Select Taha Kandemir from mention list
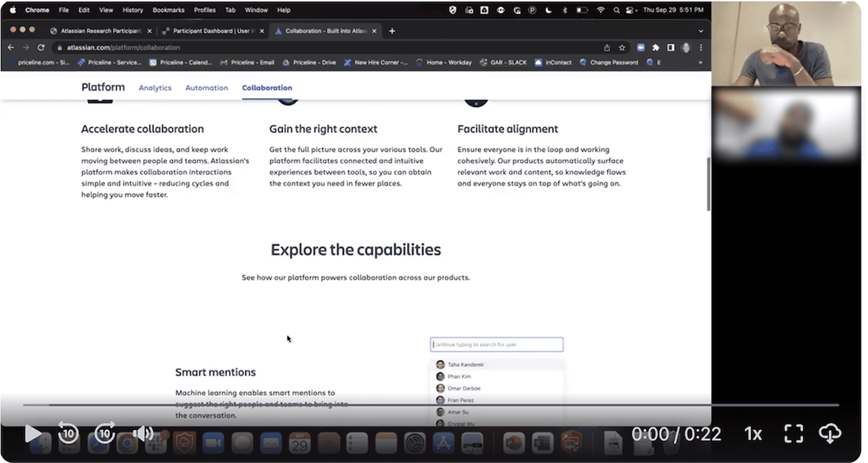The image size is (868, 463). click(497, 365)
